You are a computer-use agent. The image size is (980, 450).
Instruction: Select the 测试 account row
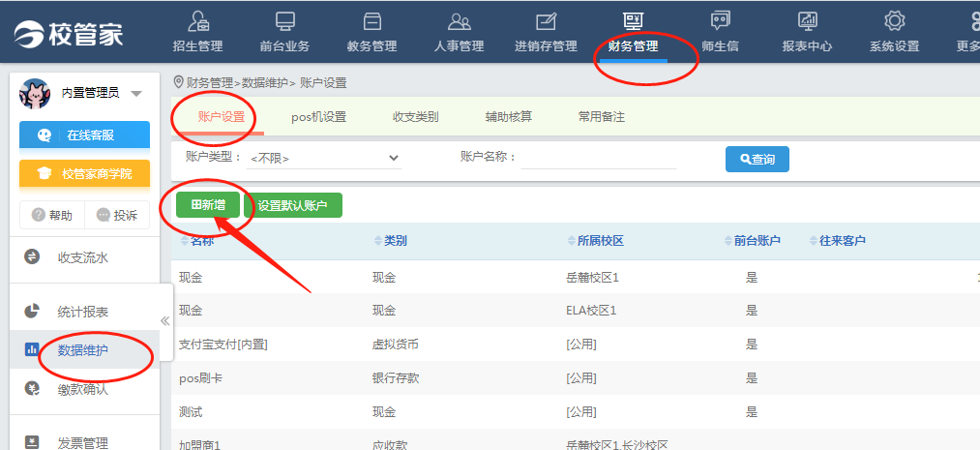[x=575, y=411]
